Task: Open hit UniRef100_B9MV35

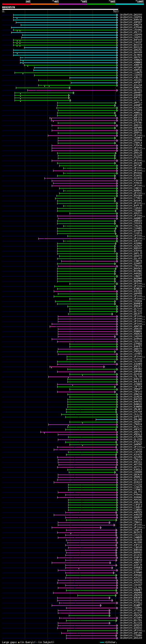Action: coord(131,20)
